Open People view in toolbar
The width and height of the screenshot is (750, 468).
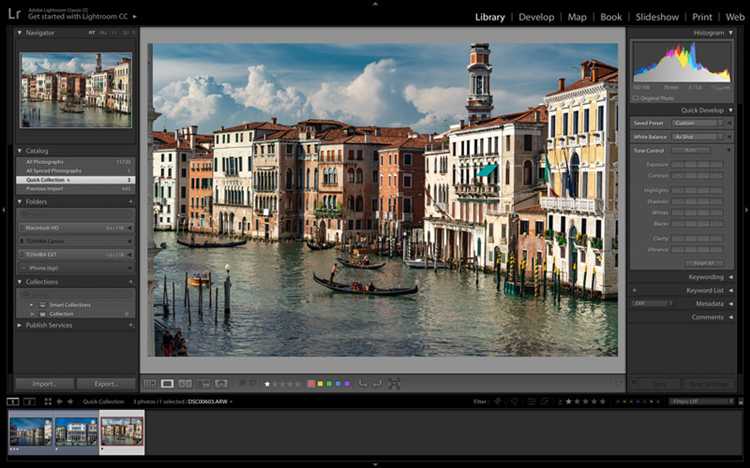point(221,384)
